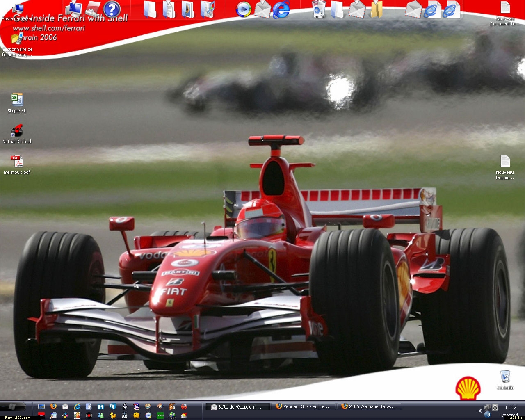Click the taskbar clock showing 11:02

511,407
